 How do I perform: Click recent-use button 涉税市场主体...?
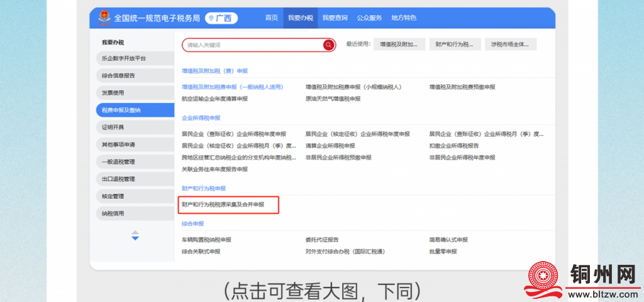[x=509, y=45]
